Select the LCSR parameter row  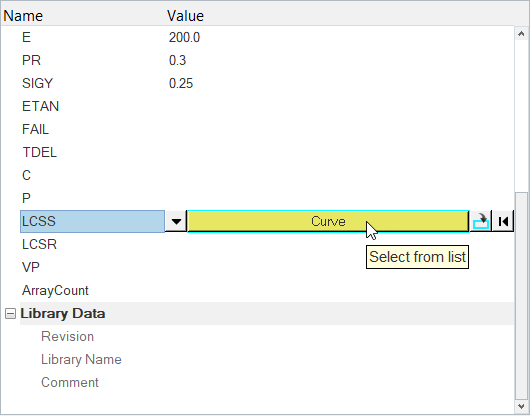267,244
